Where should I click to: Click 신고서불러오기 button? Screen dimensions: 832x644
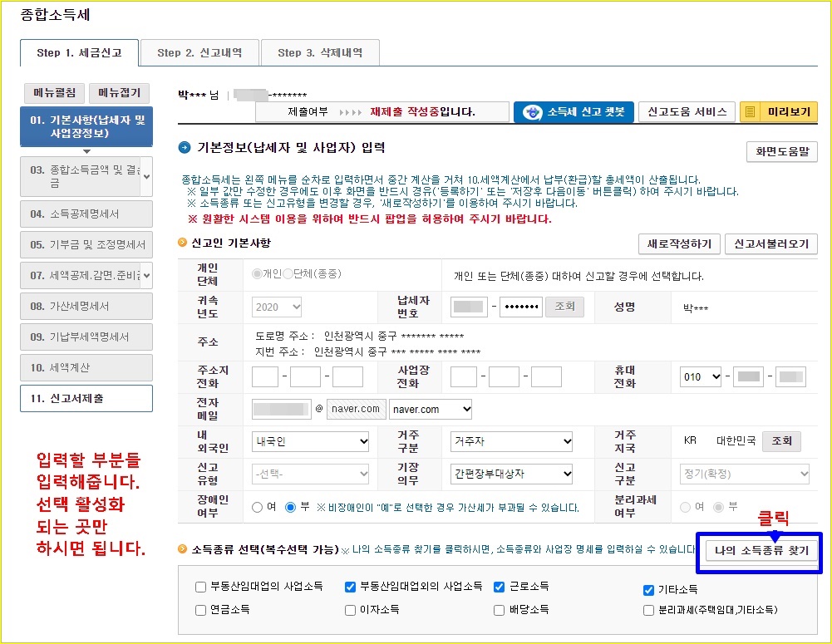771,244
